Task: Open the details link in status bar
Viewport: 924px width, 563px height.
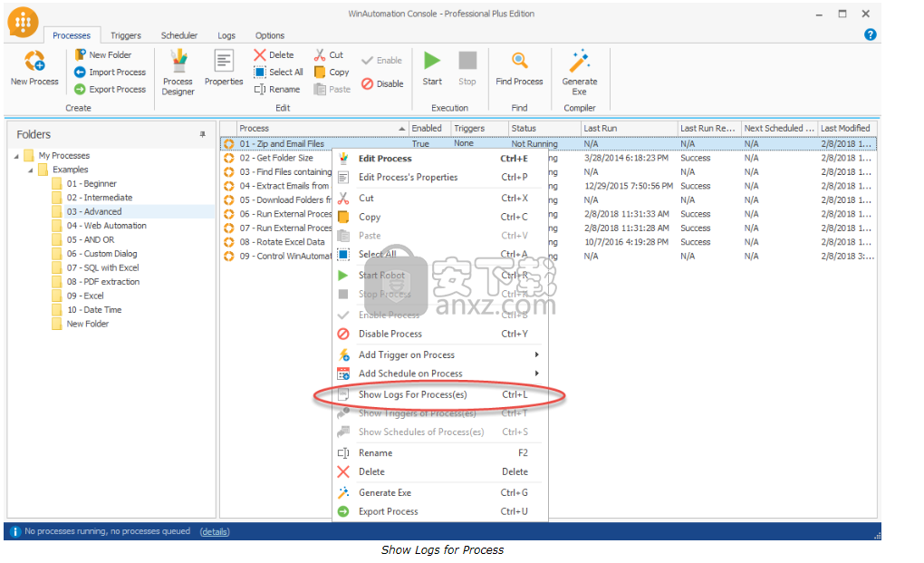Action: 215,532
